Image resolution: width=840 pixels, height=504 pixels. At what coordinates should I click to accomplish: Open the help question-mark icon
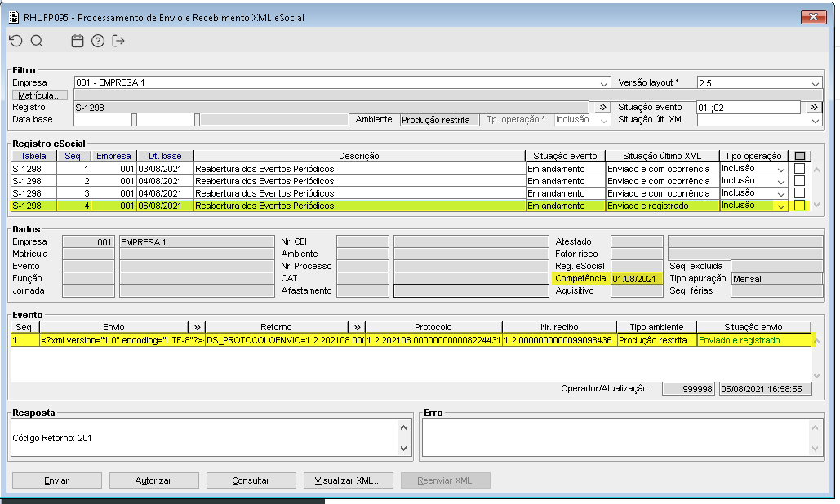(x=98, y=41)
